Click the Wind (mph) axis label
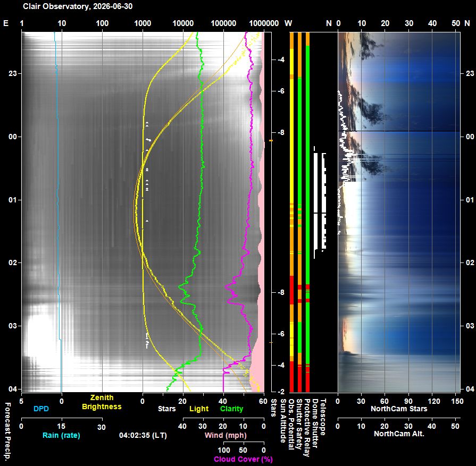 [x=226, y=435]
